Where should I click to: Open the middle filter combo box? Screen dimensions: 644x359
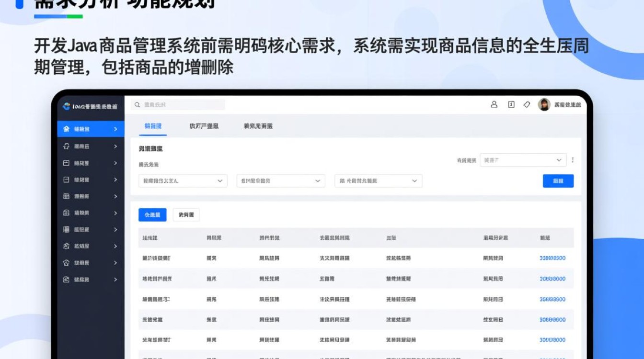click(x=280, y=181)
